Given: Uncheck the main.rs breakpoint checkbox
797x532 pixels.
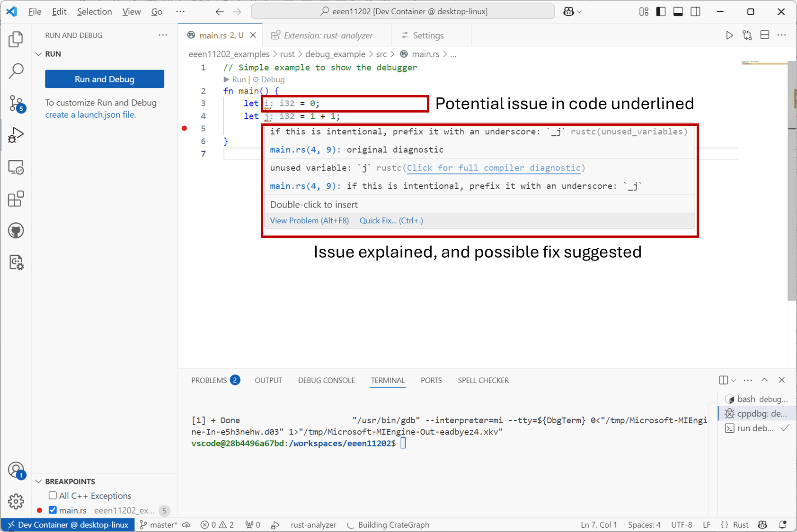Looking at the screenshot, I should click(53, 510).
